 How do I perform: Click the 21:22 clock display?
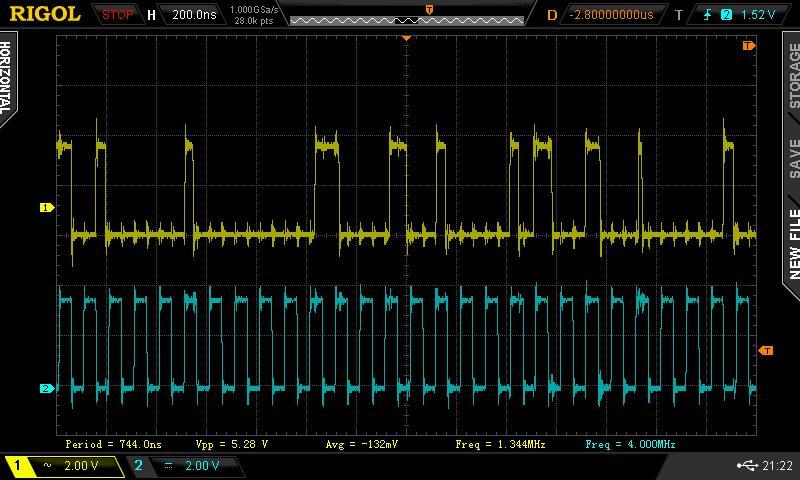777,465
